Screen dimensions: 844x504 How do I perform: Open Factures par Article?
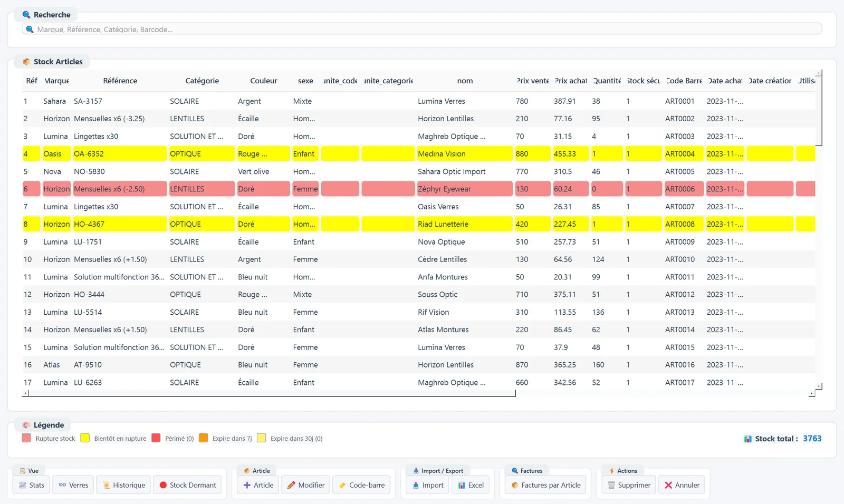coord(546,485)
